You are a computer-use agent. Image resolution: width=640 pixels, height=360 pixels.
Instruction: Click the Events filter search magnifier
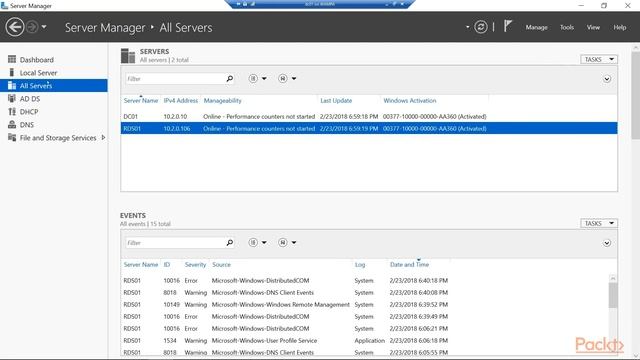pyautogui.click(x=230, y=243)
